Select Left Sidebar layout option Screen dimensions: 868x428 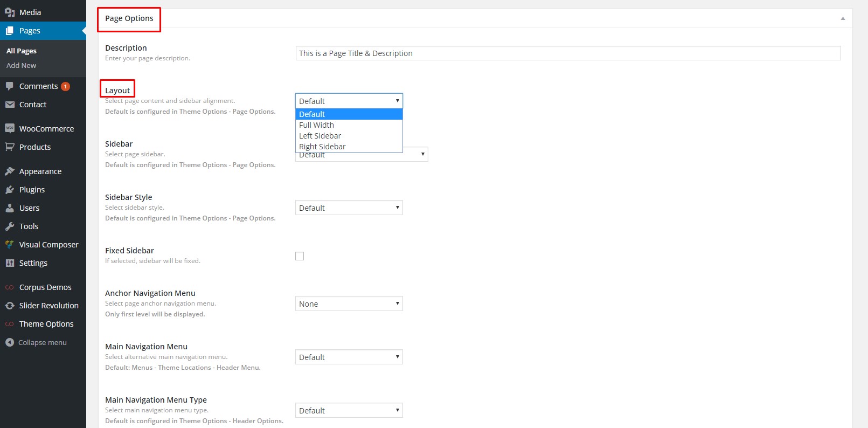[x=349, y=136]
